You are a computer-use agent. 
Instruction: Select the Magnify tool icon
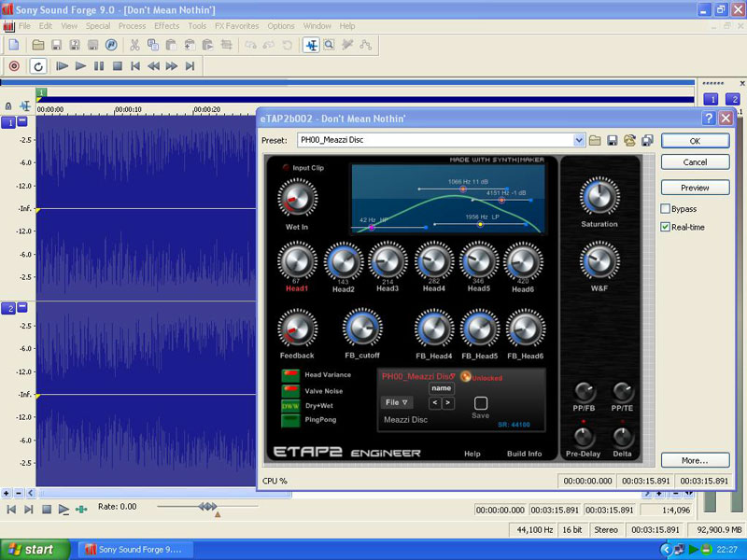click(x=330, y=45)
